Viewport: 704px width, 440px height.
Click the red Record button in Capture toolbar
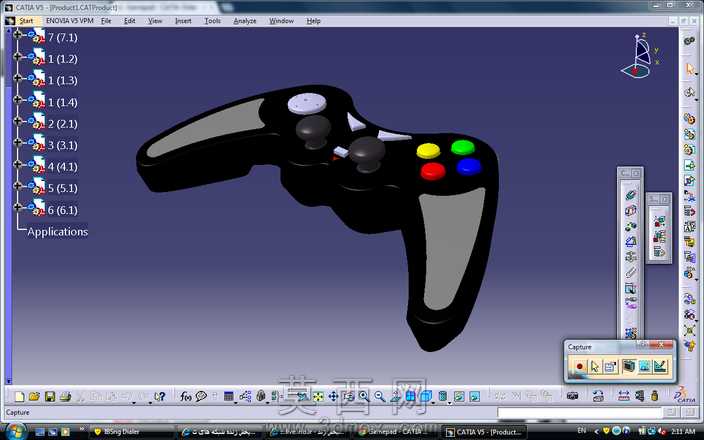(579, 366)
